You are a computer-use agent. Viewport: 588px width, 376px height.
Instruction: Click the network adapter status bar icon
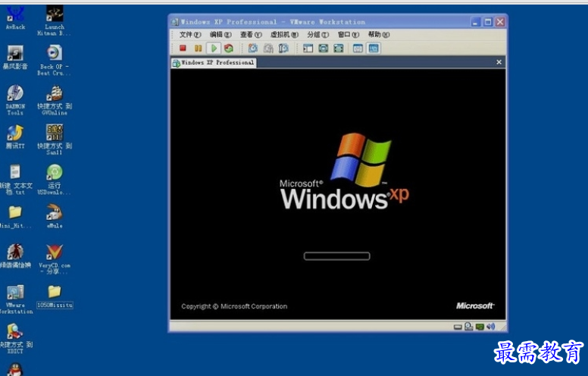[480, 327]
